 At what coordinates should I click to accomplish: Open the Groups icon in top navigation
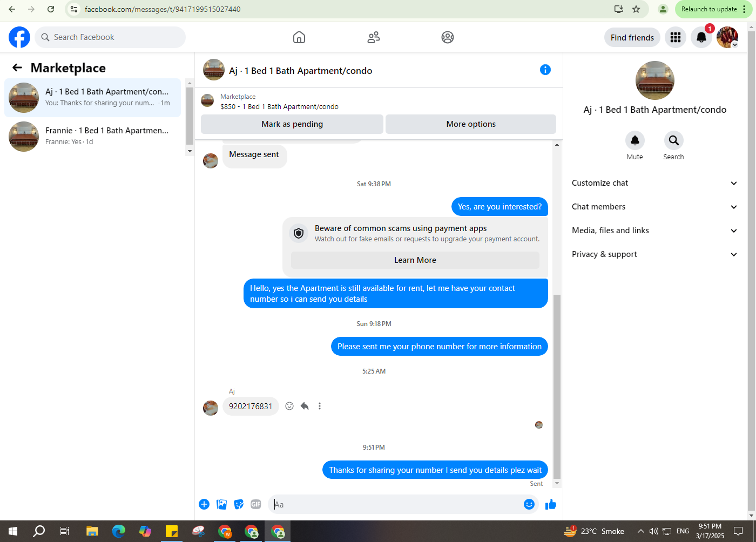[448, 37]
